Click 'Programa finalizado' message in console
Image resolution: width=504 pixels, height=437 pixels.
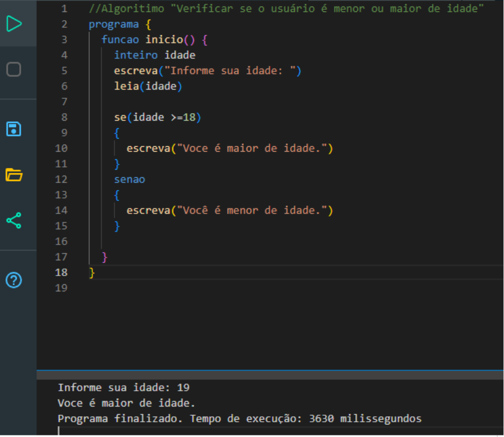point(240,419)
